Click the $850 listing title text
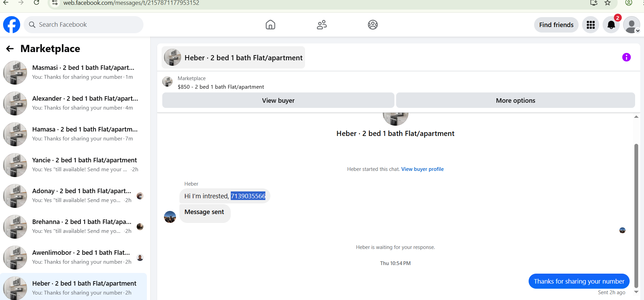This screenshot has width=644, height=300. coord(221,87)
